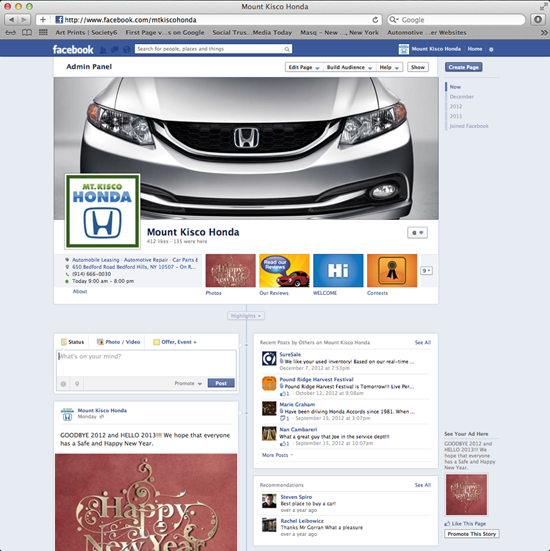Open the Our Reviews app thumbnail
This screenshot has width=550, height=551.
coord(284,271)
